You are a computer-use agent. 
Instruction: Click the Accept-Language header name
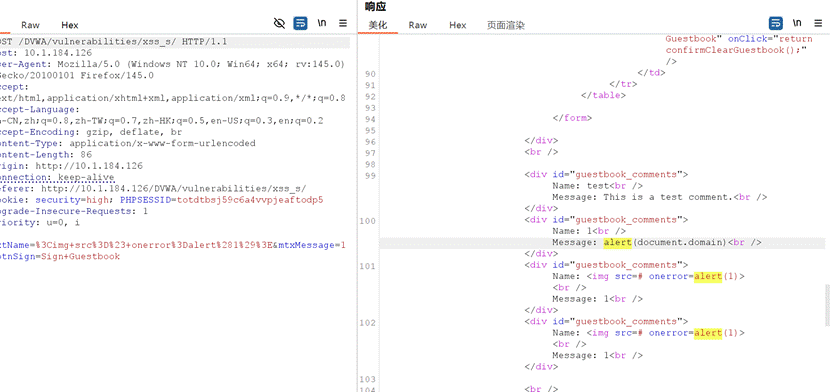click(x=39, y=109)
